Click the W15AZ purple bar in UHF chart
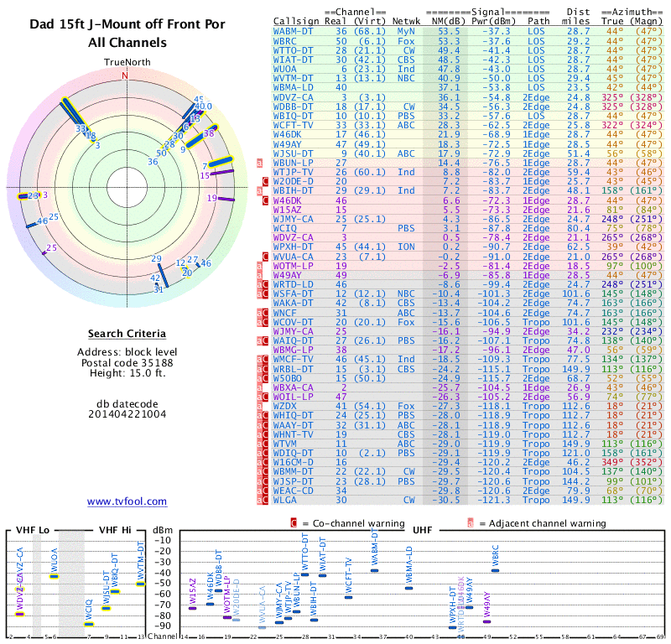The height and width of the screenshot is (644, 671). point(193,607)
